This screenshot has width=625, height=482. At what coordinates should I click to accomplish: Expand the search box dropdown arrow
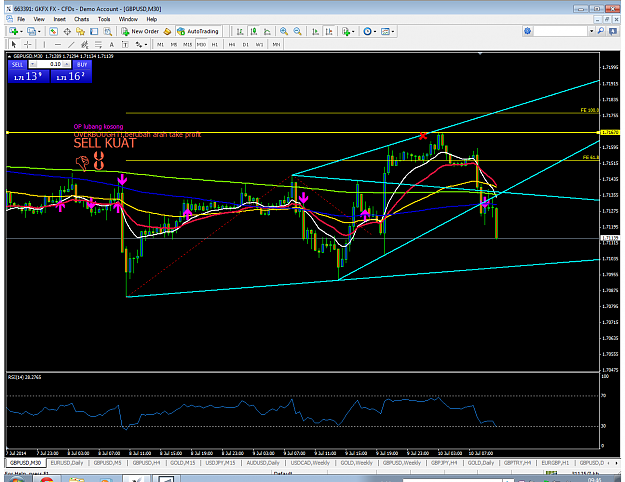click(592, 31)
